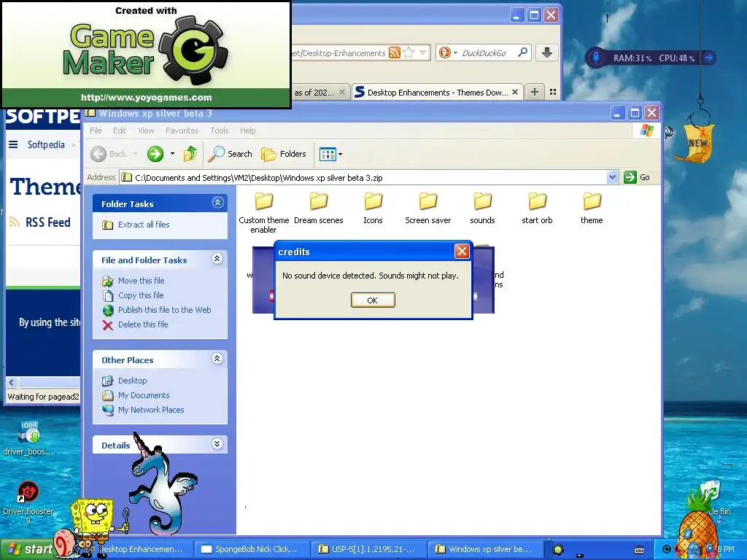Open the Tools menu in Explorer
Image resolution: width=747 pixels, height=560 pixels.
point(220,131)
